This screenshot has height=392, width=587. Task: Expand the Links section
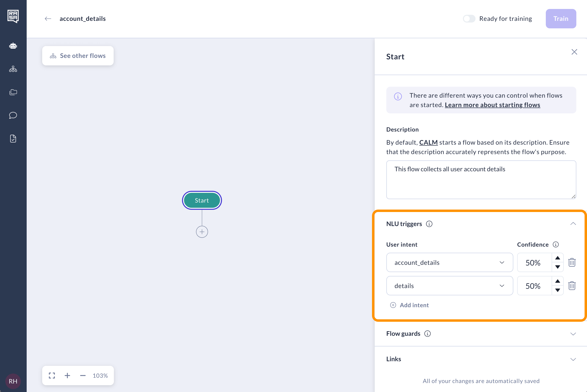(x=573, y=359)
